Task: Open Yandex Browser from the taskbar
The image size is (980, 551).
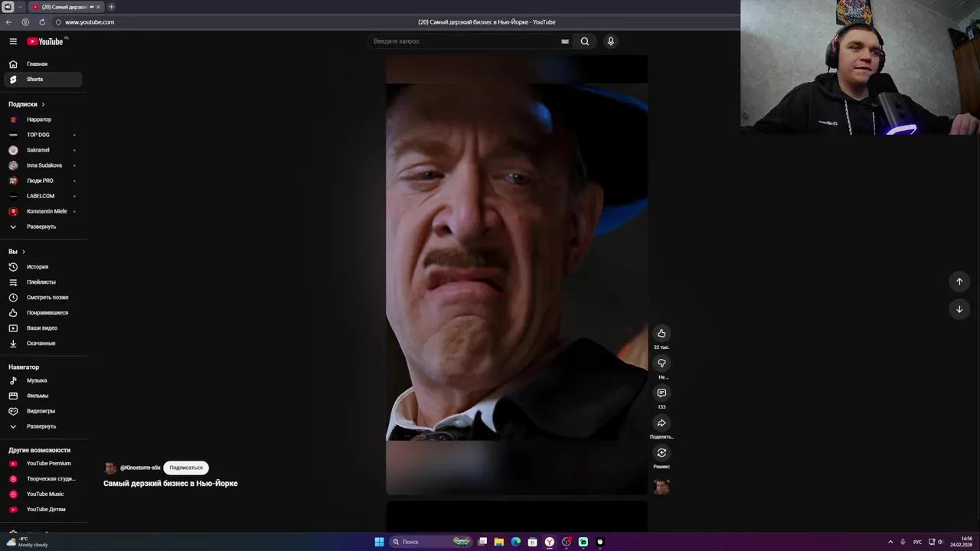Action: pyautogui.click(x=550, y=542)
